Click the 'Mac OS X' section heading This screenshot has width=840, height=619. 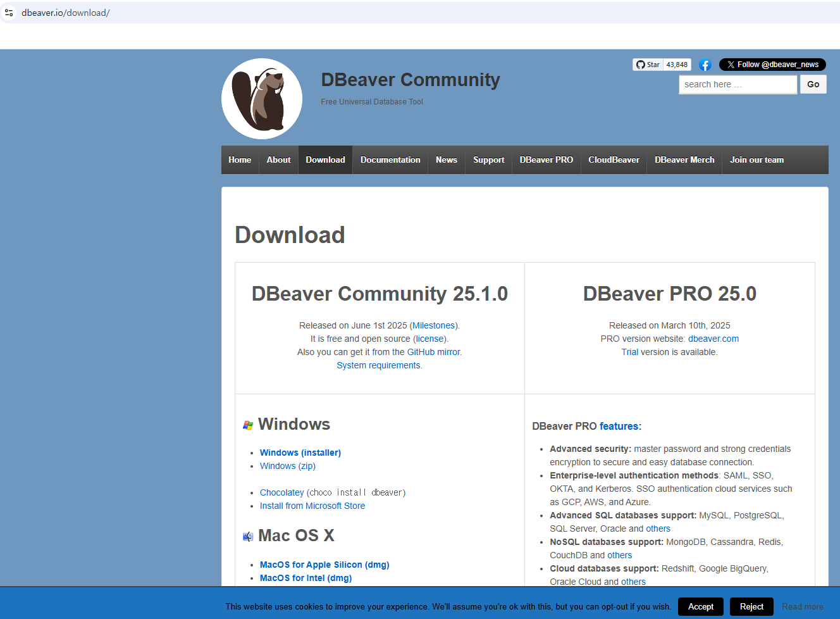coord(296,535)
